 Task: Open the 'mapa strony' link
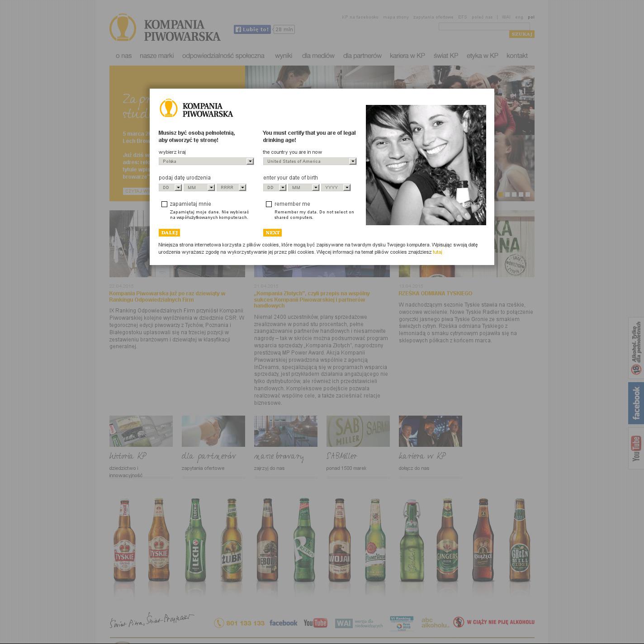(x=396, y=17)
